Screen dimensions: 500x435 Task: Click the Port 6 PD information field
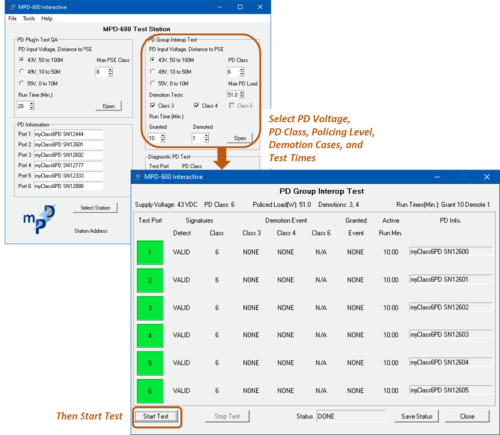pyautogui.click(x=69, y=186)
